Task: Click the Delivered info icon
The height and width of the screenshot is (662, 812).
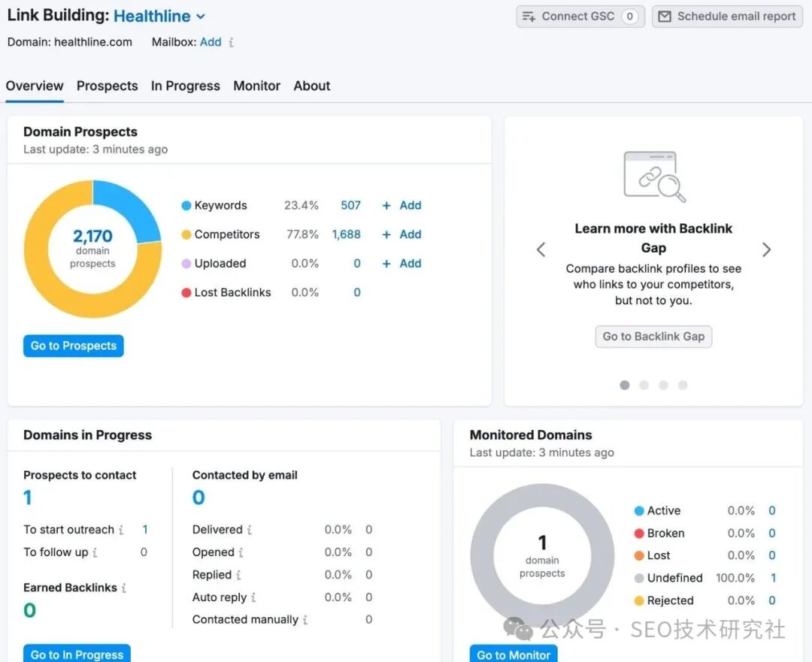Action: coord(249,530)
